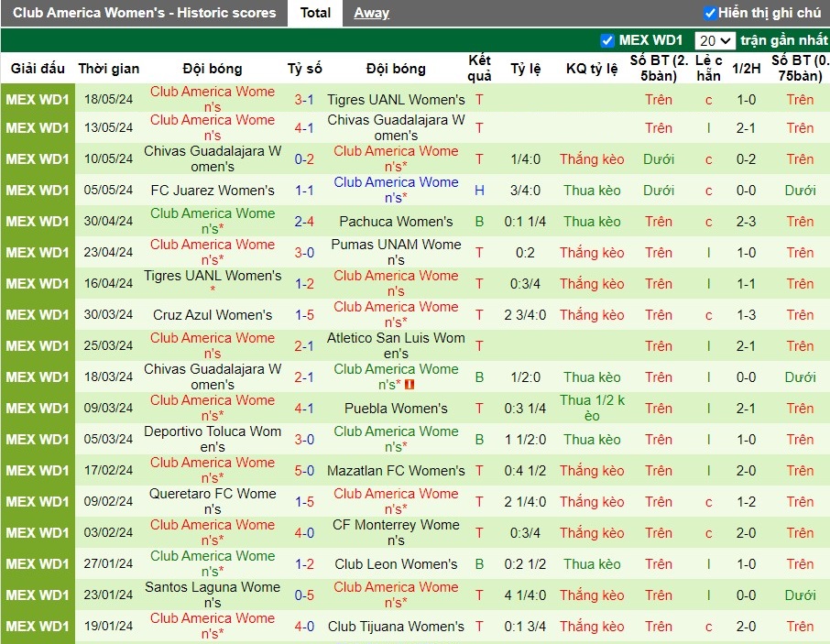
Task: Click the 1/2H column header
Action: [747, 69]
